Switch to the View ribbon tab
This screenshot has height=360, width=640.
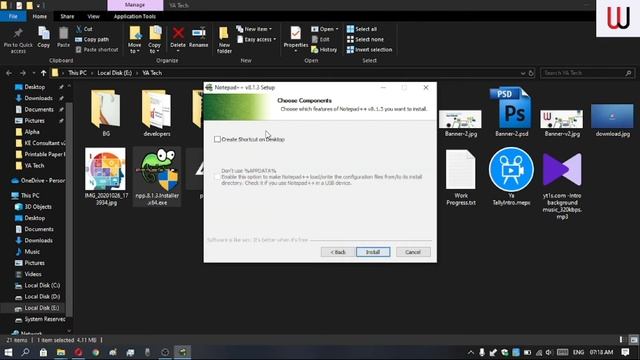coord(93,16)
